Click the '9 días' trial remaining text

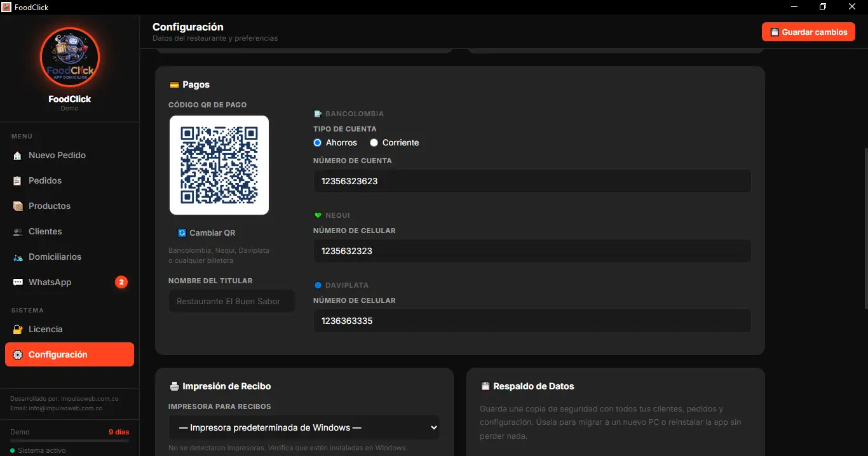click(x=119, y=432)
